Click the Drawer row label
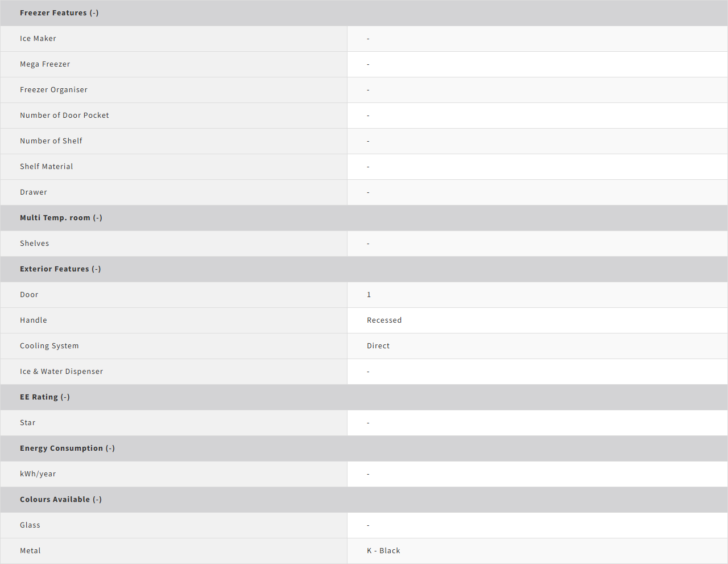Viewport: 728px width, 564px height. [34, 192]
